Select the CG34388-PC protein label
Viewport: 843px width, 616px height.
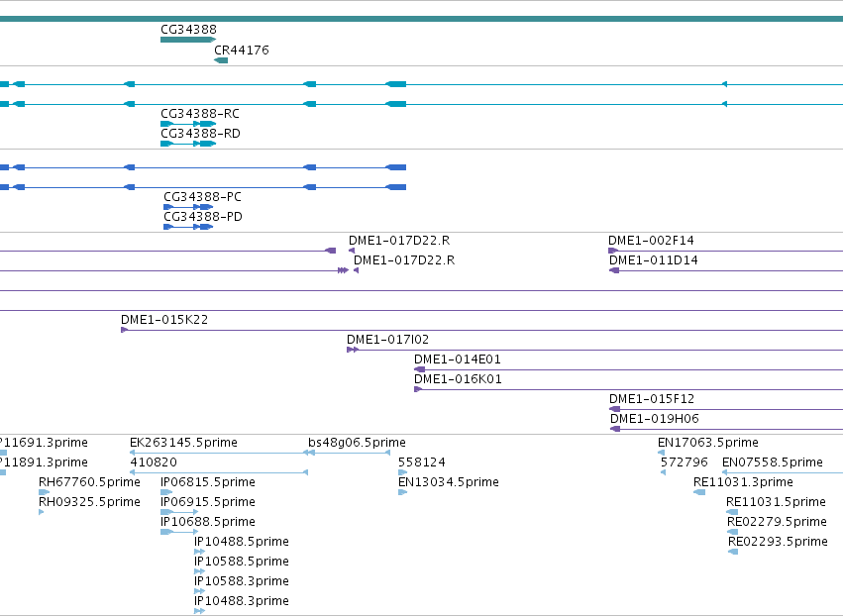point(203,197)
